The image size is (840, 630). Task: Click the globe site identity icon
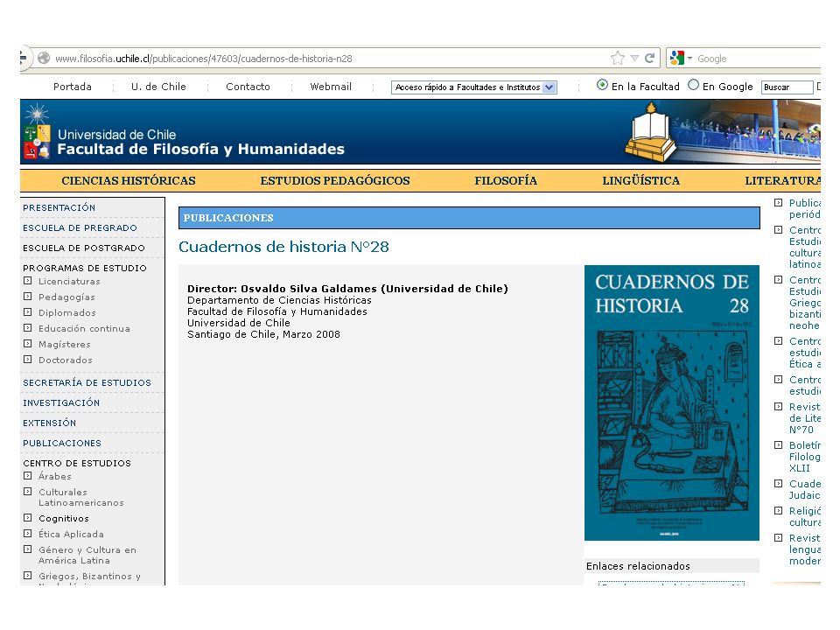(44, 58)
